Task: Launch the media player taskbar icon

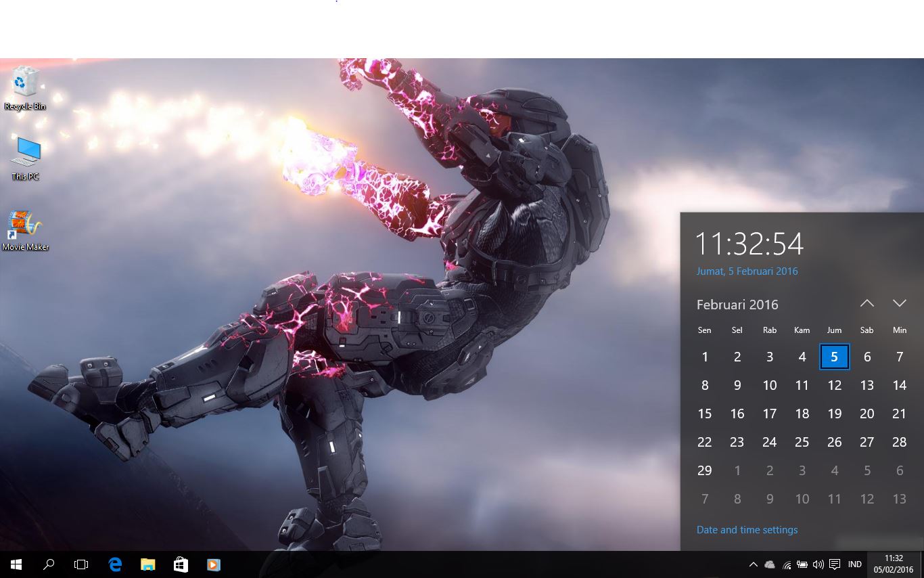Action: [x=213, y=564]
